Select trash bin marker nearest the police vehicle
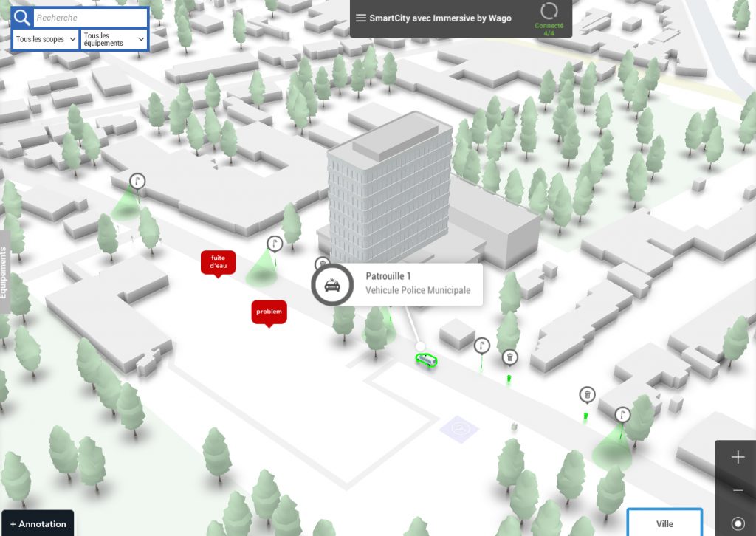Image resolution: width=756 pixels, height=536 pixels. (509, 357)
